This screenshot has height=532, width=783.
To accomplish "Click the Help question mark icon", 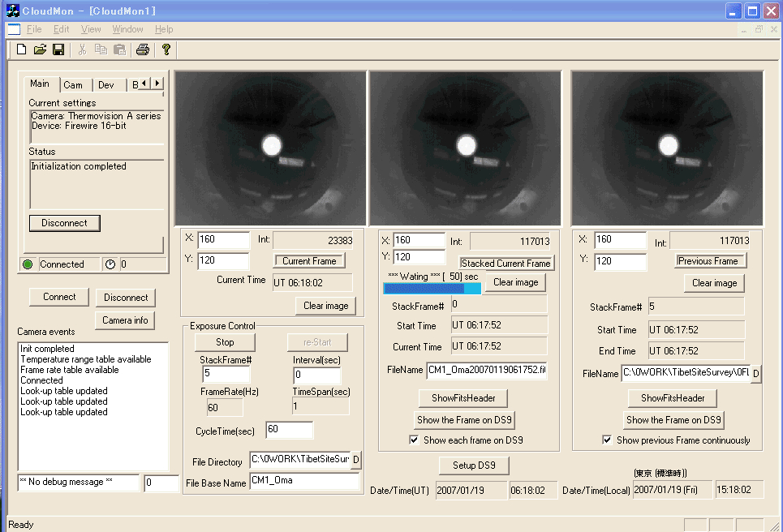I will 166,49.
